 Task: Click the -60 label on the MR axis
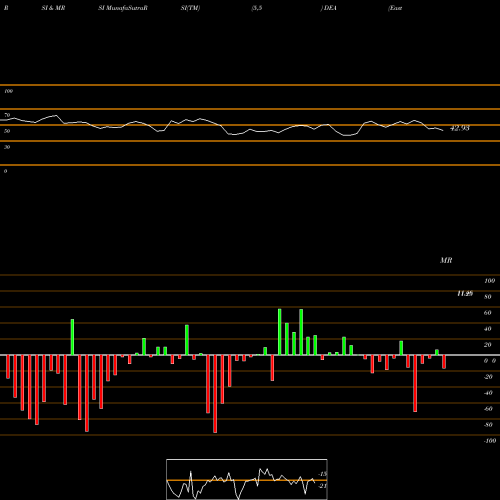(x=488, y=409)
